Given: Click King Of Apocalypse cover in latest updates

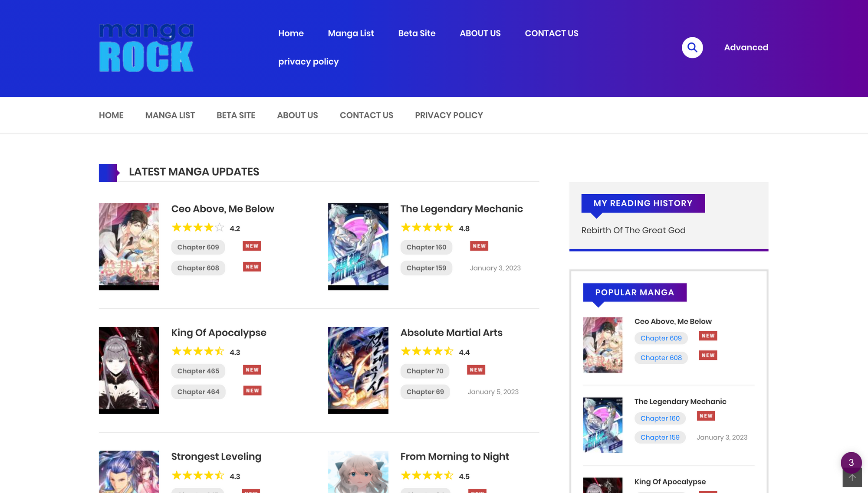Looking at the screenshot, I should 129,370.
